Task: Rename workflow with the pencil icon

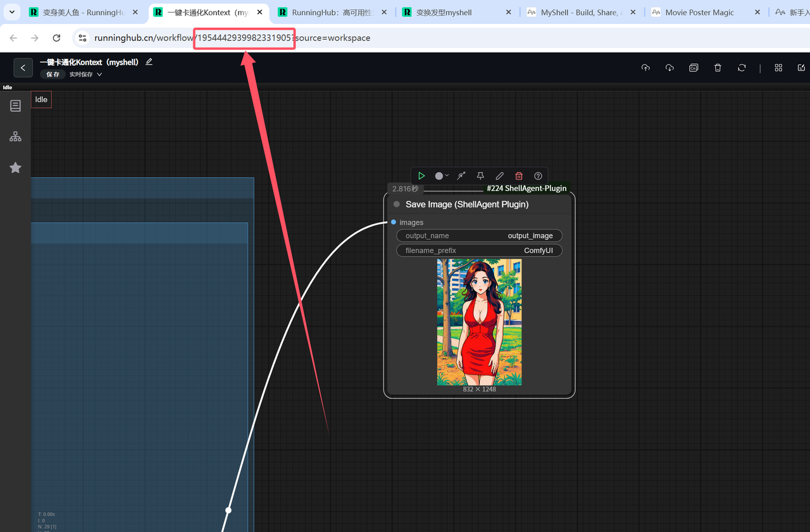Action: [149, 62]
